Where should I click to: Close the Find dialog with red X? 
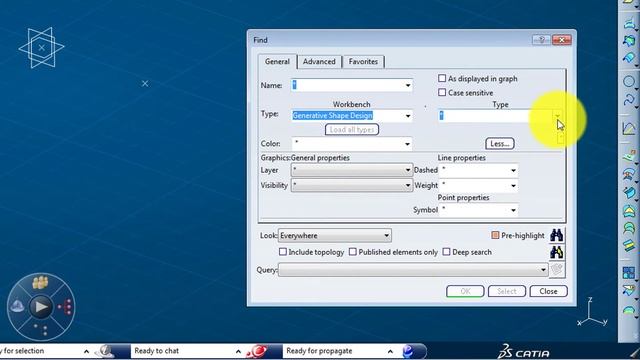pyautogui.click(x=562, y=40)
